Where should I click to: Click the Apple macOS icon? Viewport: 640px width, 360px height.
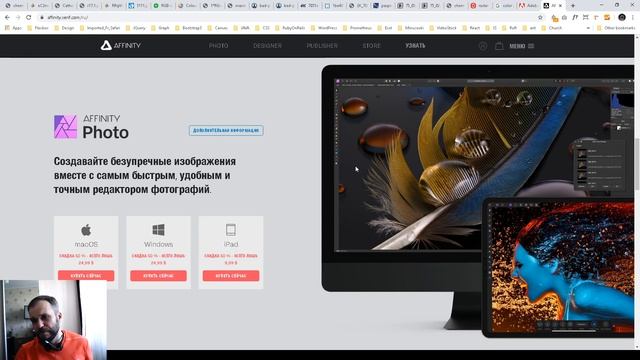coord(86,230)
